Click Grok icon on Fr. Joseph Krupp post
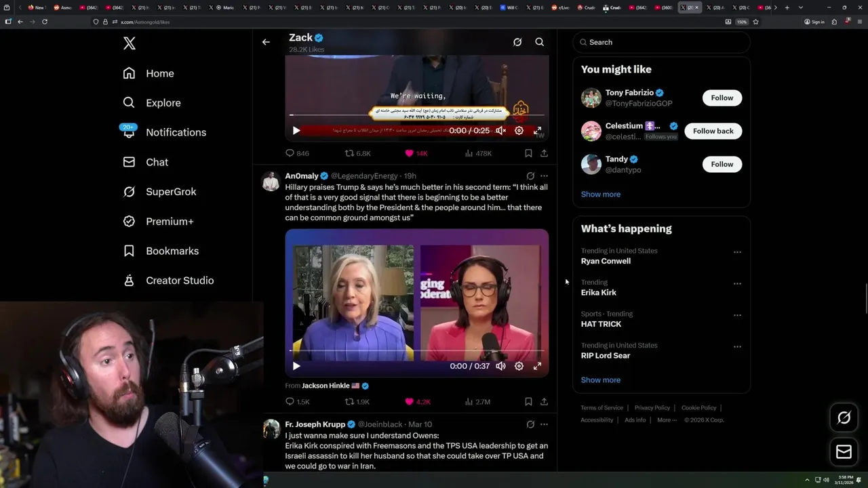This screenshot has width=868, height=488. [530, 424]
